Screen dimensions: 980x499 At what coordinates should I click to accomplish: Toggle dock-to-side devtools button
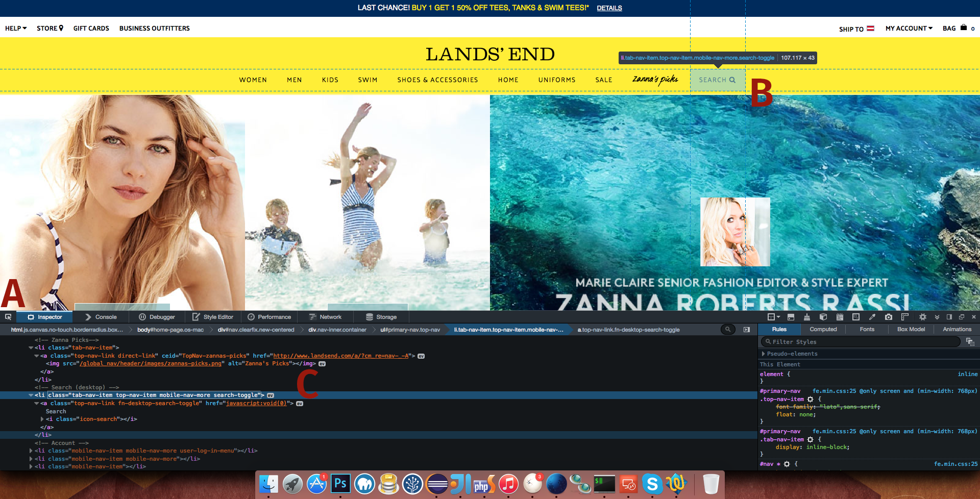pos(949,317)
